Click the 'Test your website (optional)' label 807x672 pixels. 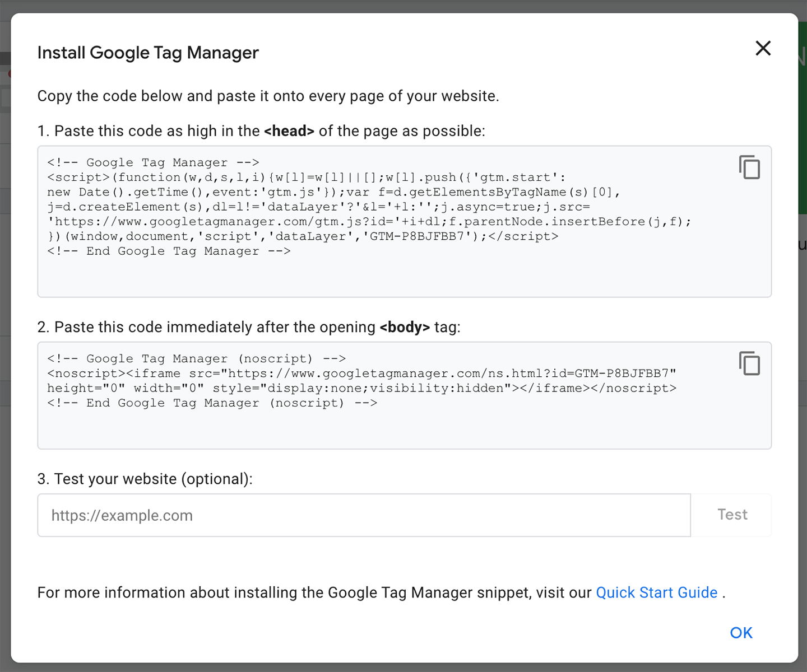(145, 479)
